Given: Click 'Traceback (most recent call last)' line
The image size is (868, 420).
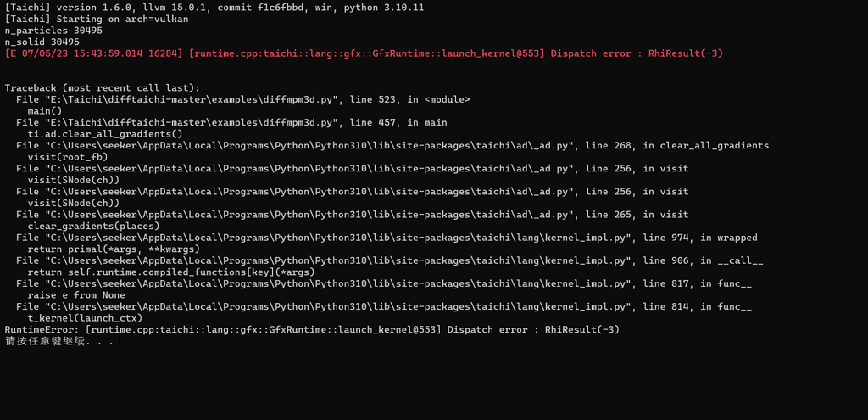Looking at the screenshot, I should click(103, 88).
